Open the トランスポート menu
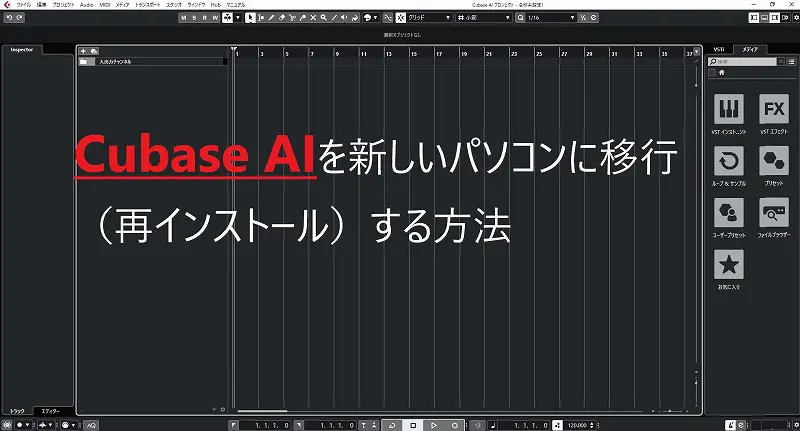 (x=147, y=5)
